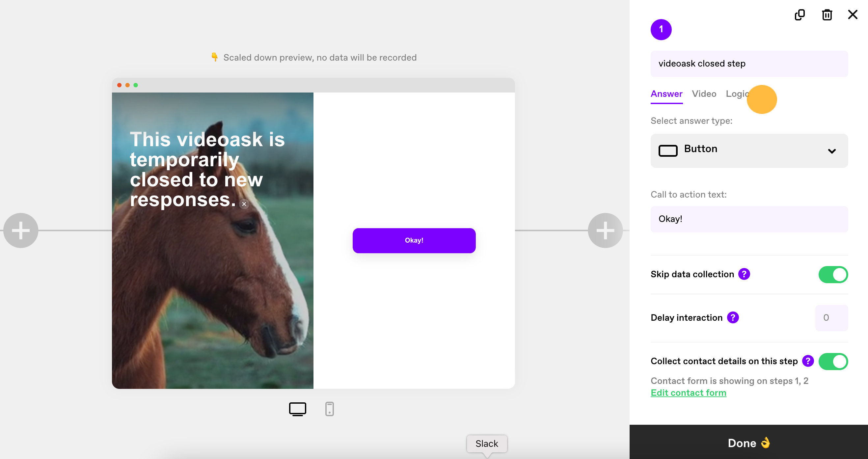Edit the call to action text field

(x=749, y=219)
